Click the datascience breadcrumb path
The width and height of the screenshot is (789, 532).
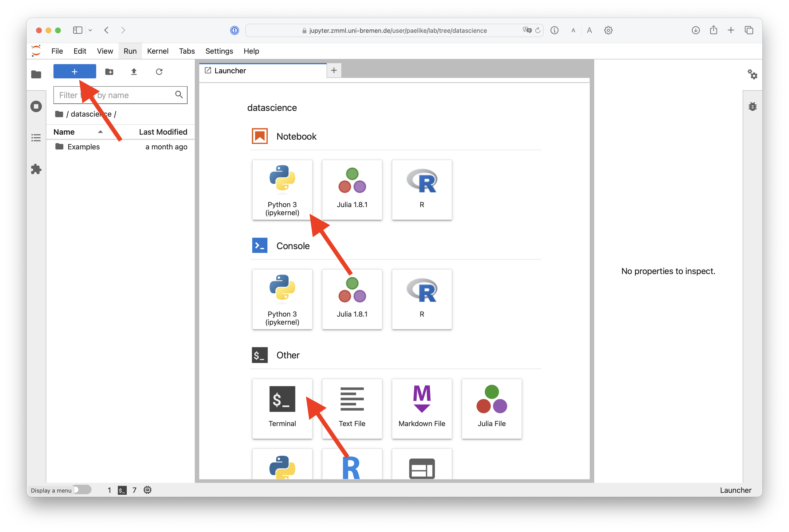pos(91,114)
